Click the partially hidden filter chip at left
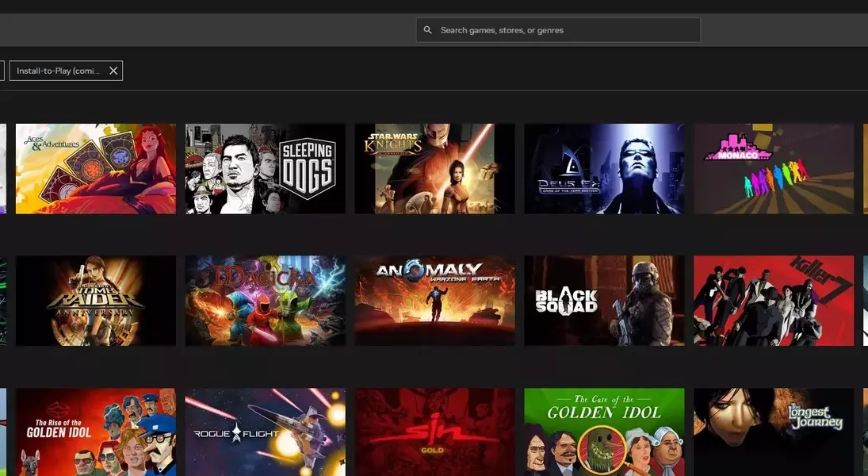Screen dimensions: 868x476 pos(2,71)
